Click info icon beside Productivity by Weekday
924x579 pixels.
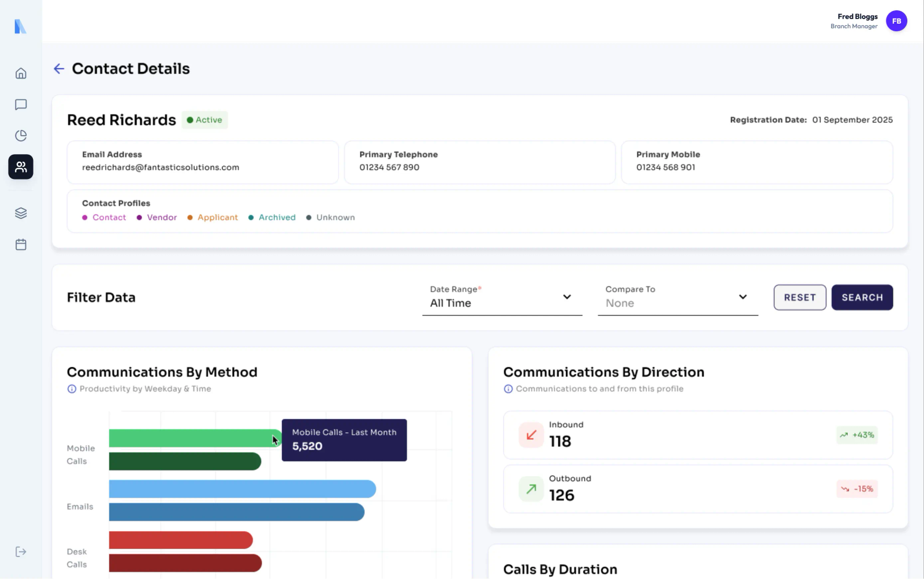pos(72,389)
